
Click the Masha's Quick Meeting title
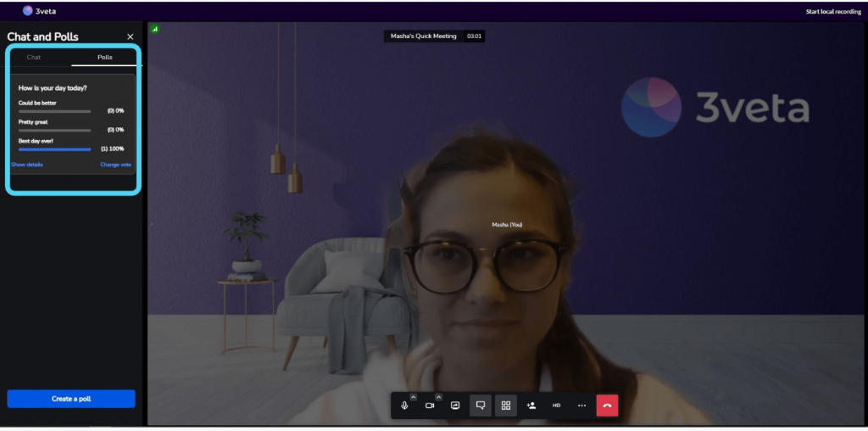(x=424, y=36)
